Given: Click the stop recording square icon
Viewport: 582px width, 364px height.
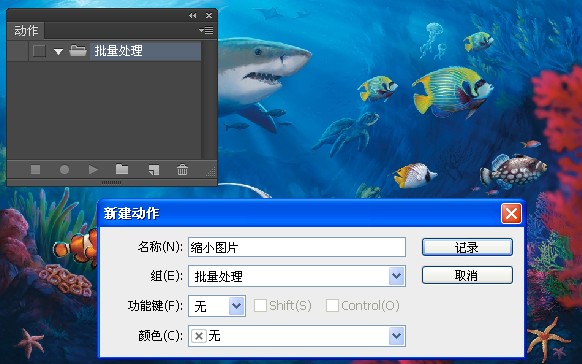Looking at the screenshot, I should pyautogui.click(x=35, y=170).
